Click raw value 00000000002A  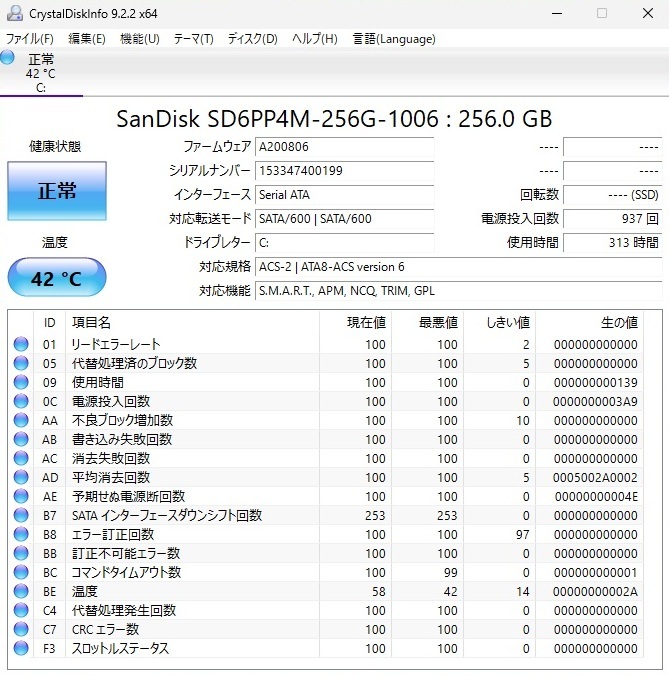click(595, 592)
